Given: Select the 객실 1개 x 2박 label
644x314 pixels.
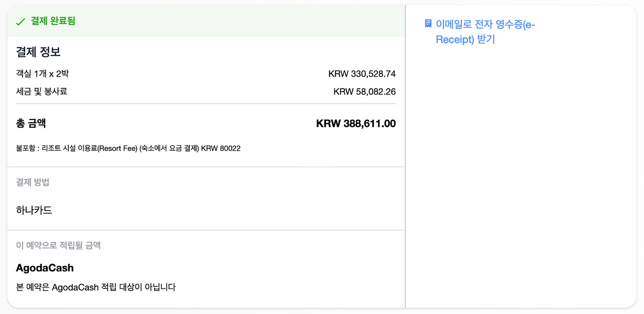Looking at the screenshot, I should [x=42, y=74].
